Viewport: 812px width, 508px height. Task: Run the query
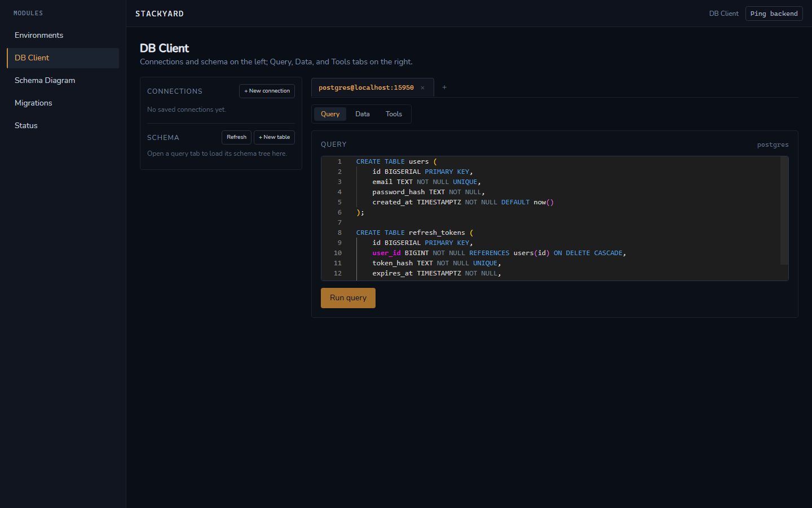pos(348,298)
